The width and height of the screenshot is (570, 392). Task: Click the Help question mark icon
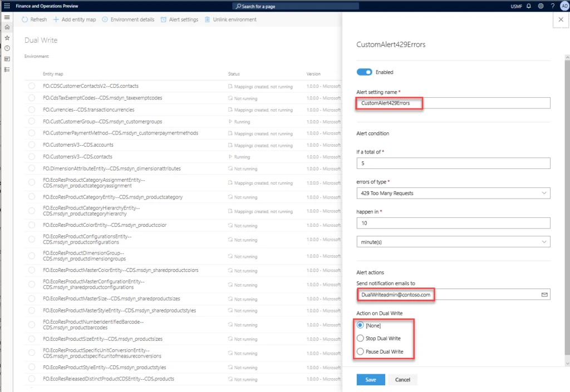tap(551, 6)
